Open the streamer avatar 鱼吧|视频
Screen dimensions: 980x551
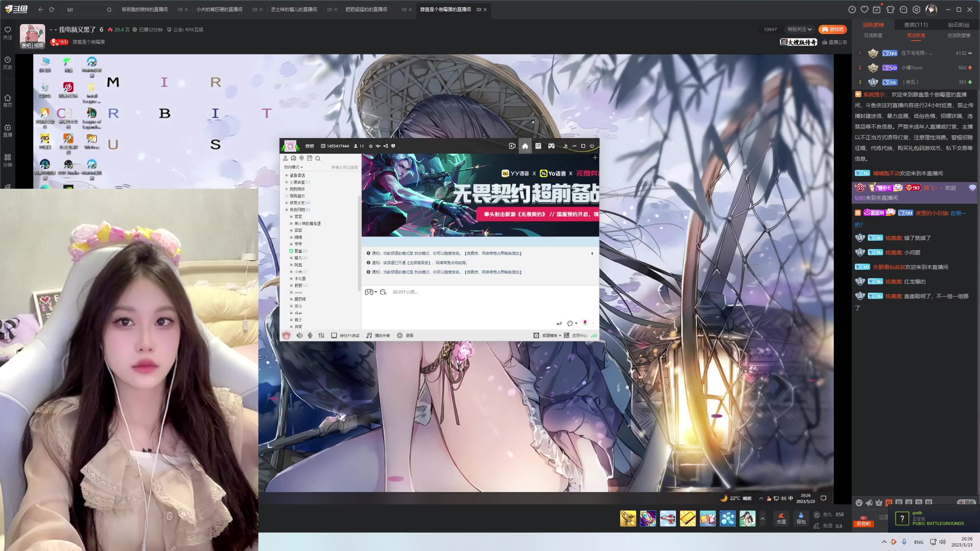coord(33,36)
